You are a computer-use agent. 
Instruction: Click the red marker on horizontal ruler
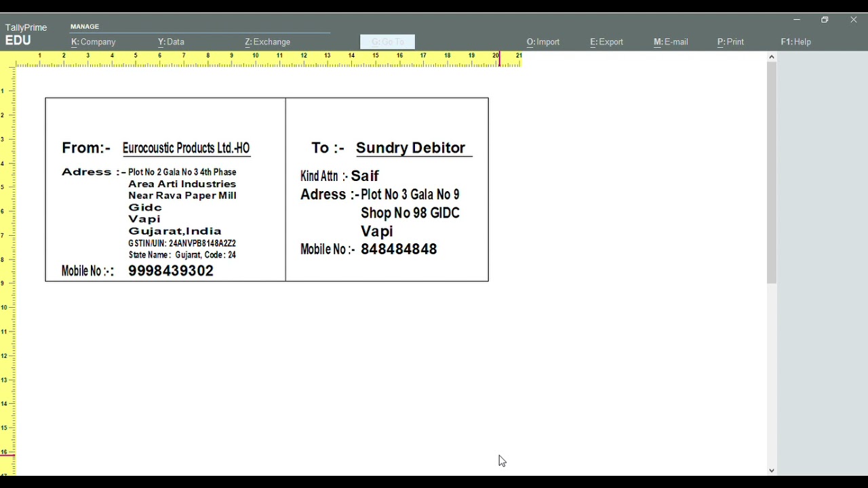coord(500,60)
